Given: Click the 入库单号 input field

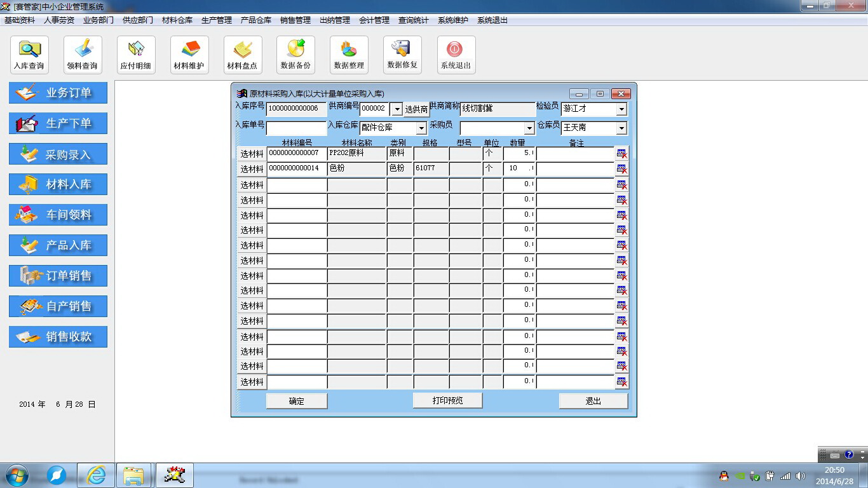Looking at the screenshot, I should [296, 128].
